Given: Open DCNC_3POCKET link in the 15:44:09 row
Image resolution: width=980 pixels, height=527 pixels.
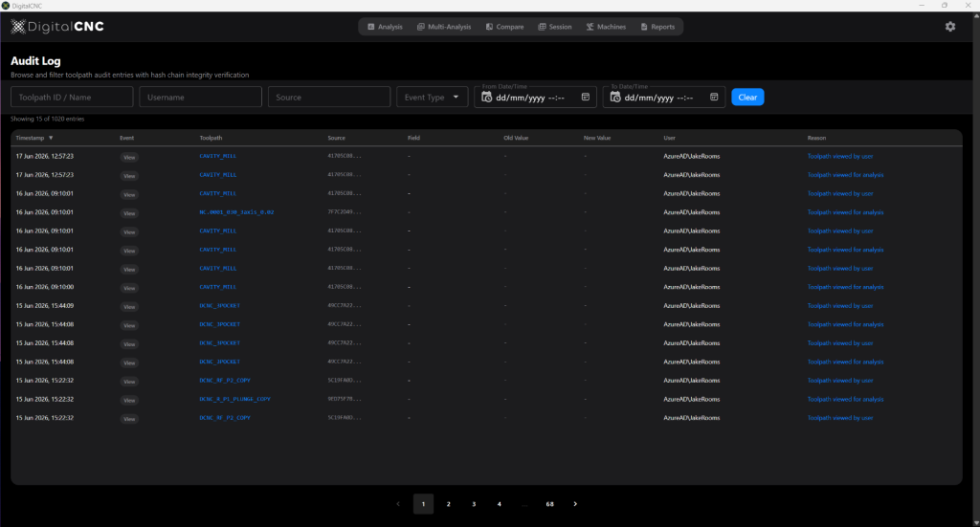Looking at the screenshot, I should coord(219,306).
